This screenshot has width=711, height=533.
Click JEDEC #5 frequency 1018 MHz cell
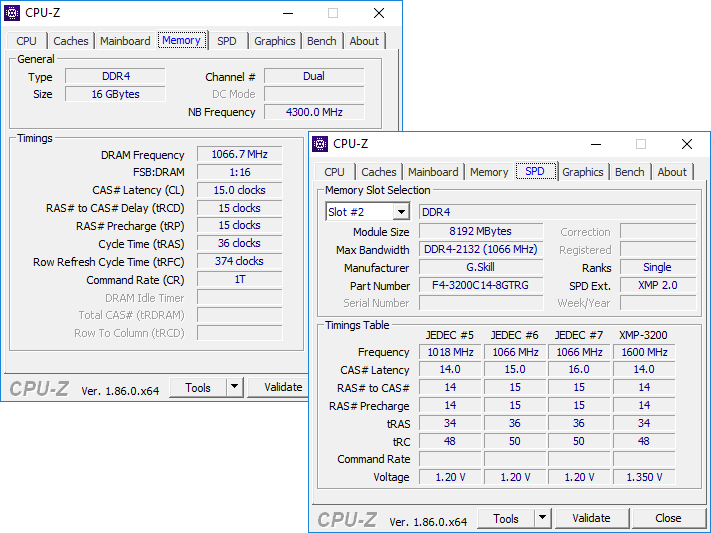[450, 352]
